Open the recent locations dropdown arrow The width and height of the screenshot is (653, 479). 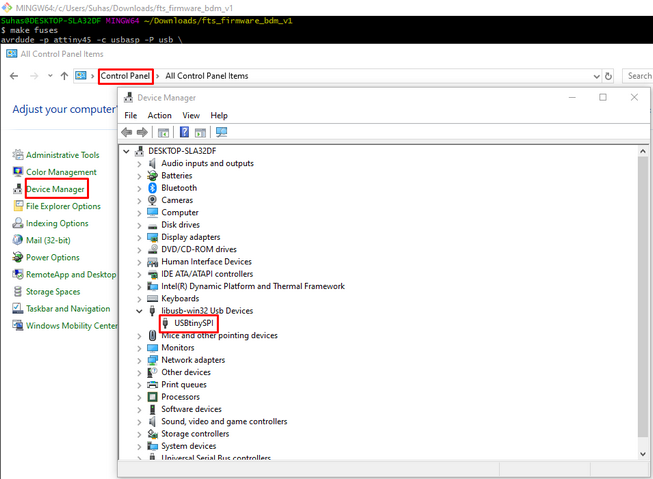click(x=50, y=76)
